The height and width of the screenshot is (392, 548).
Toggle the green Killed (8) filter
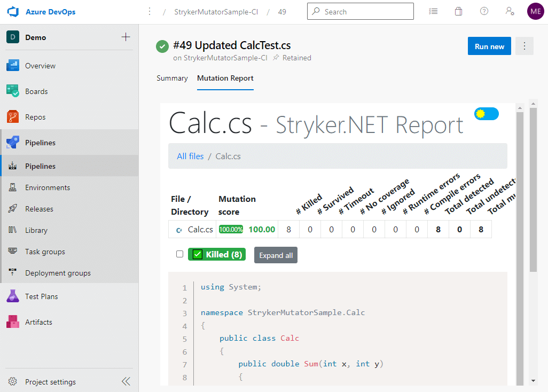(217, 254)
